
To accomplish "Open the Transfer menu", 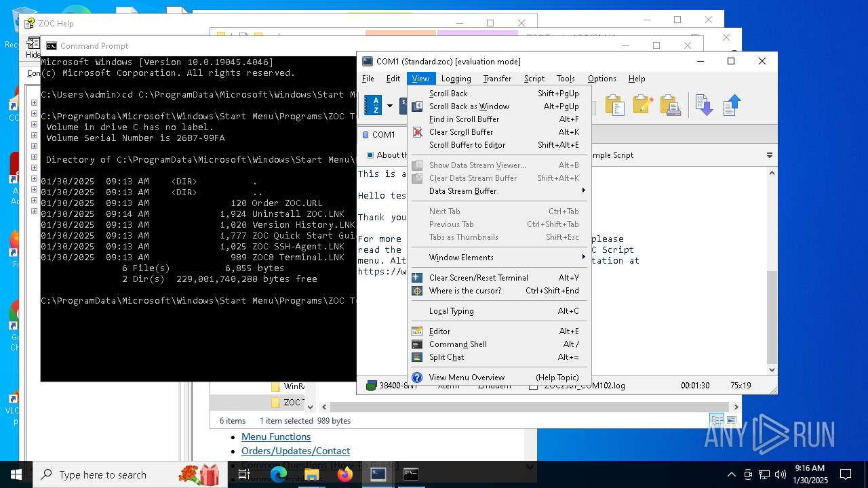I will (497, 79).
